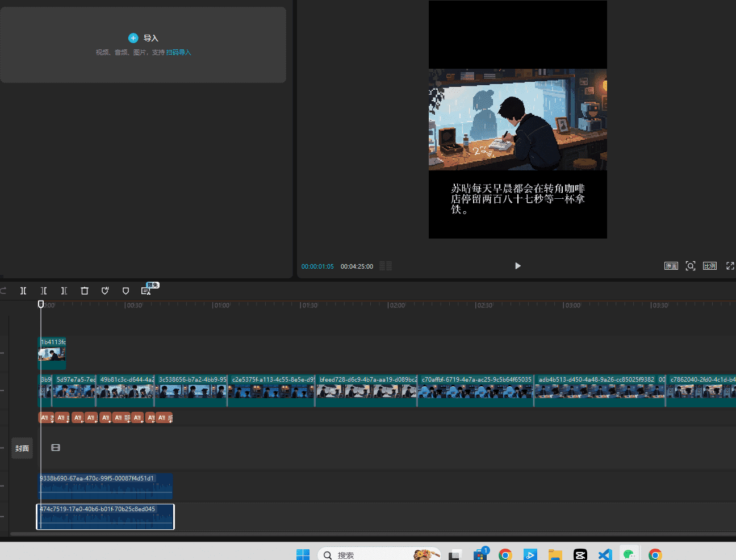
Task: Click the subtitle text in the preview
Action: pos(518,199)
